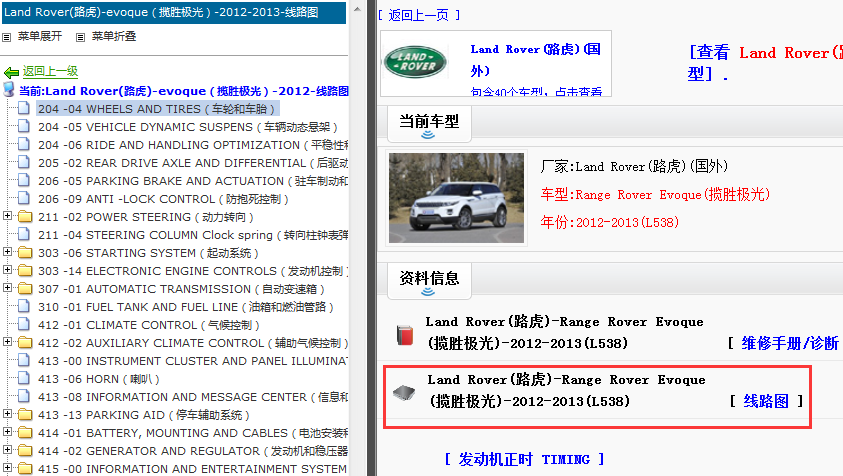Screen dimensions: 843x476
Task: Click the folder icon for 413-13 PARKING AID
Action: pos(25,415)
